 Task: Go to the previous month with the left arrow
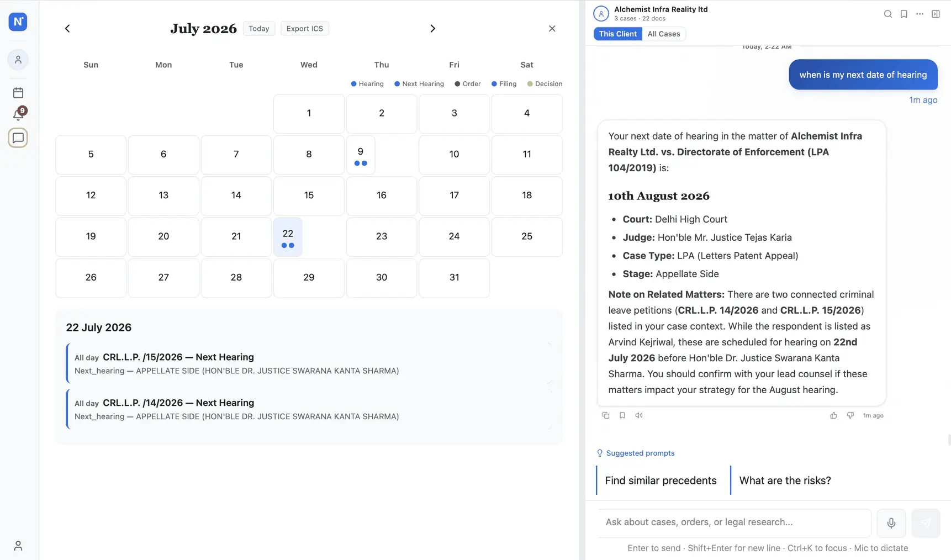[x=67, y=28]
